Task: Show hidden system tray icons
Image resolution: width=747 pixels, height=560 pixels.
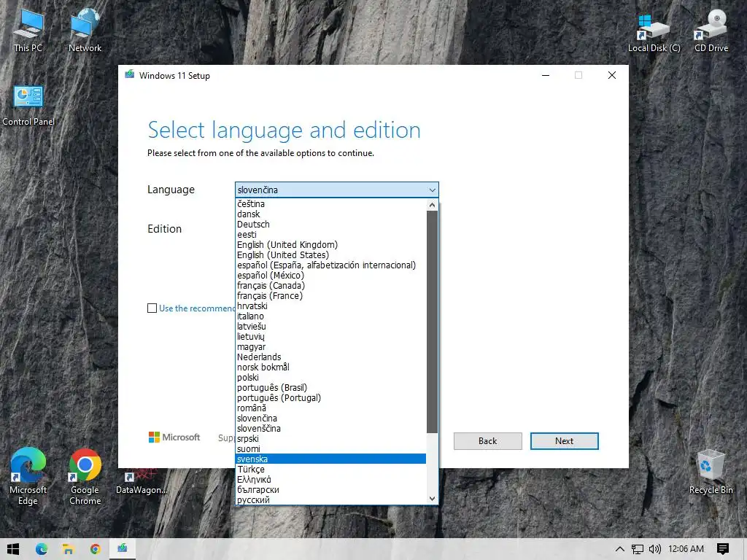Action: point(619,549)
